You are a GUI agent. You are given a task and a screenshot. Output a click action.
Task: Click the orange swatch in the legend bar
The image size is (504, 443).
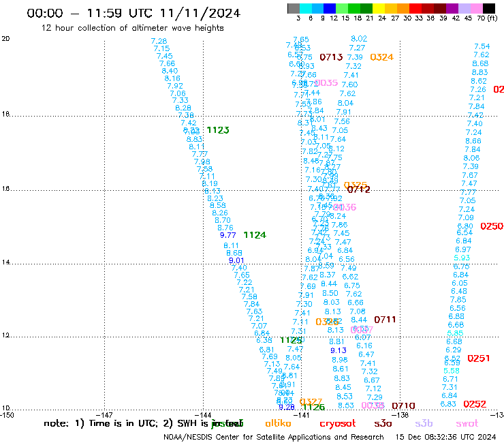pyautogui.click(x=403, y=8)
